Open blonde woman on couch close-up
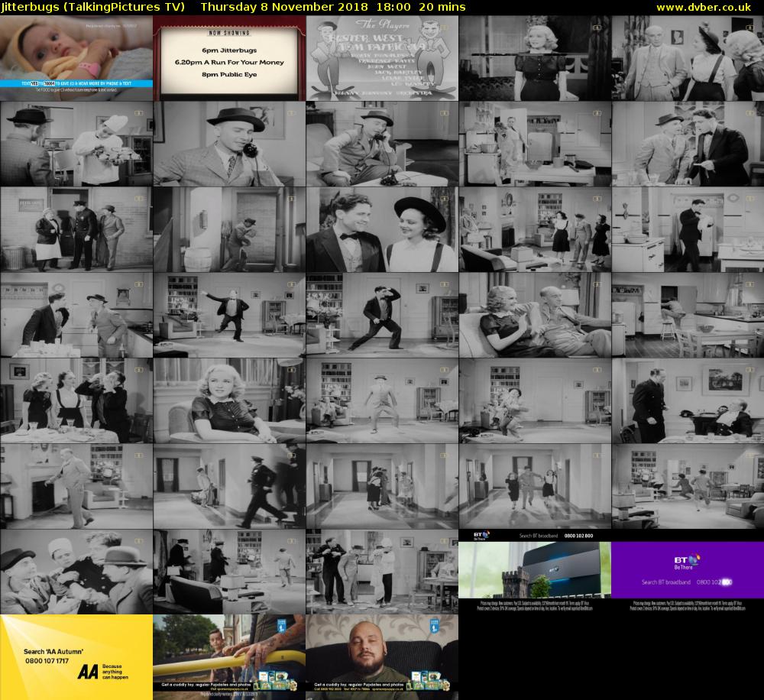The height and width of the screenshot is (700, 764). click(229, 400)
